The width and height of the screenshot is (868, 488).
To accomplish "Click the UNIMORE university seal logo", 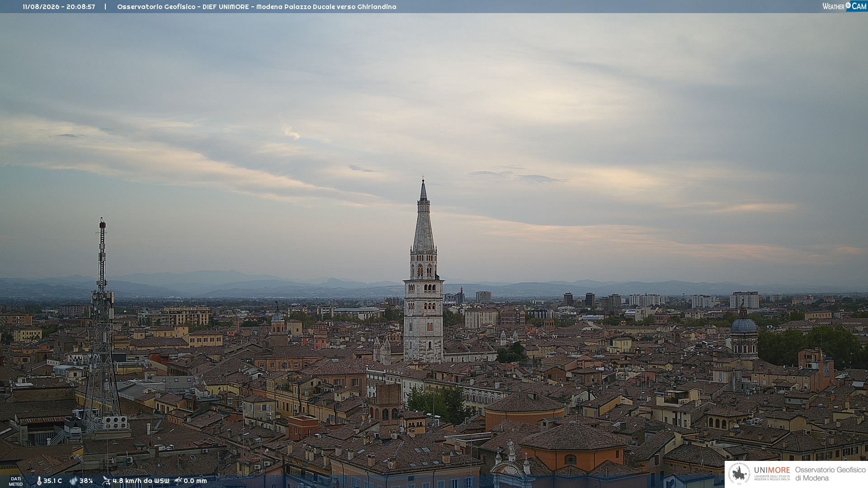I will 739,474.
